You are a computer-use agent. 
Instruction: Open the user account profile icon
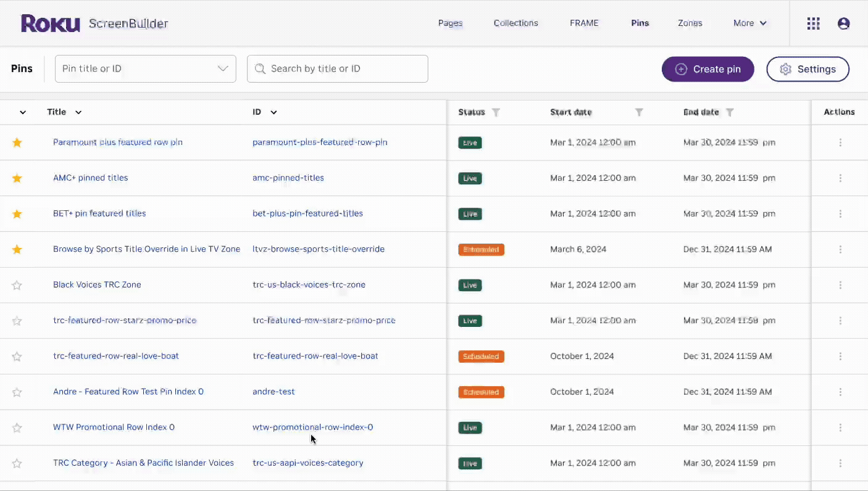(x=843, y=23)
